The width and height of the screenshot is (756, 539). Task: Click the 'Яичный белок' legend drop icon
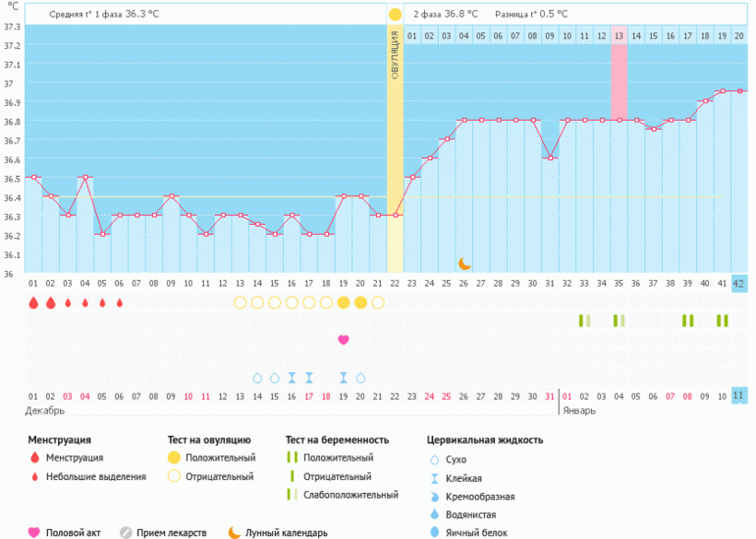(x=434, y=532)
